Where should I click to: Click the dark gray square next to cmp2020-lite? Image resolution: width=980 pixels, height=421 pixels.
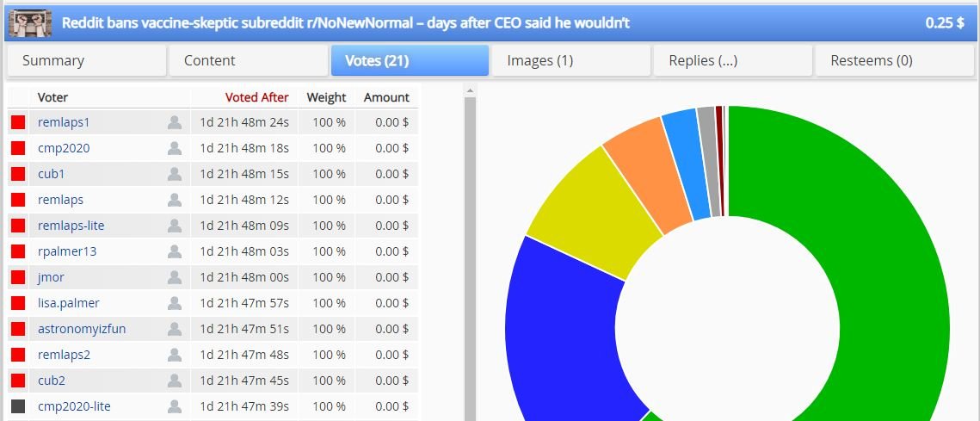18,406
